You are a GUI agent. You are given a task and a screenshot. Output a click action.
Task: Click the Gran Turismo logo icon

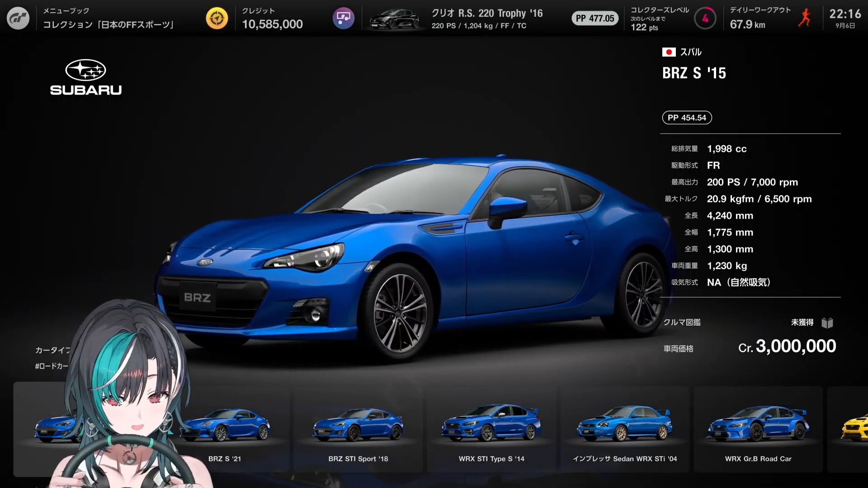click(x=18, y=18)
